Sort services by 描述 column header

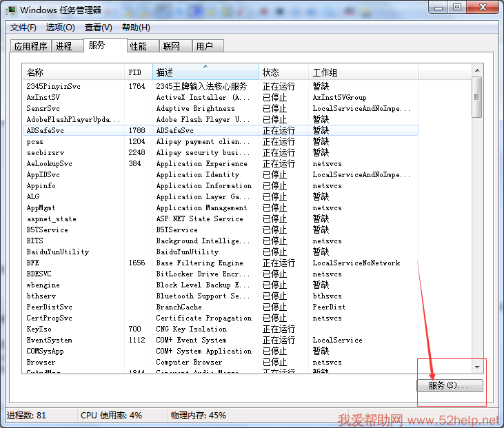[x=205, y=72]
